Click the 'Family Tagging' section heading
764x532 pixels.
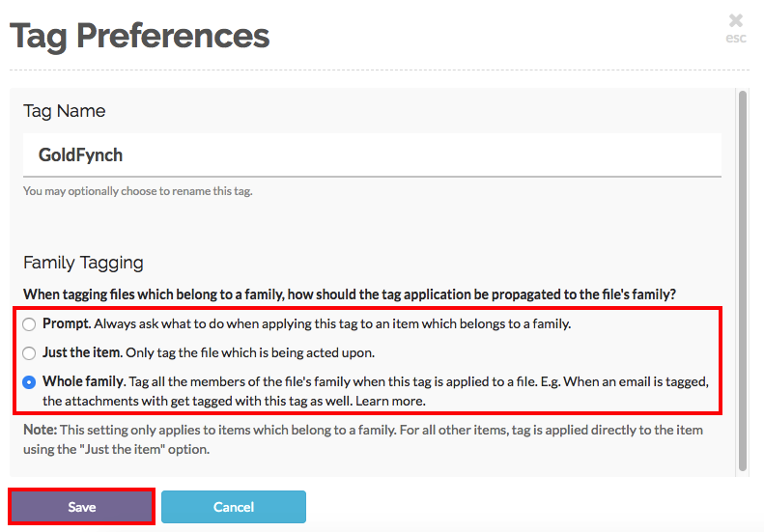[83, 263]
